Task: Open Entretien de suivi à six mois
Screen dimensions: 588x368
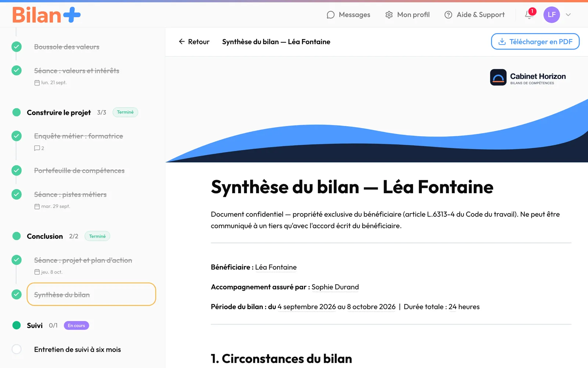Action: (77, 350)
